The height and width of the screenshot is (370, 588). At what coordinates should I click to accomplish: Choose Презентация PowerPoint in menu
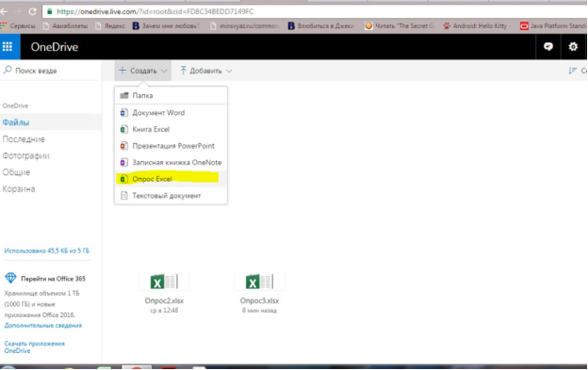[171, 146]
